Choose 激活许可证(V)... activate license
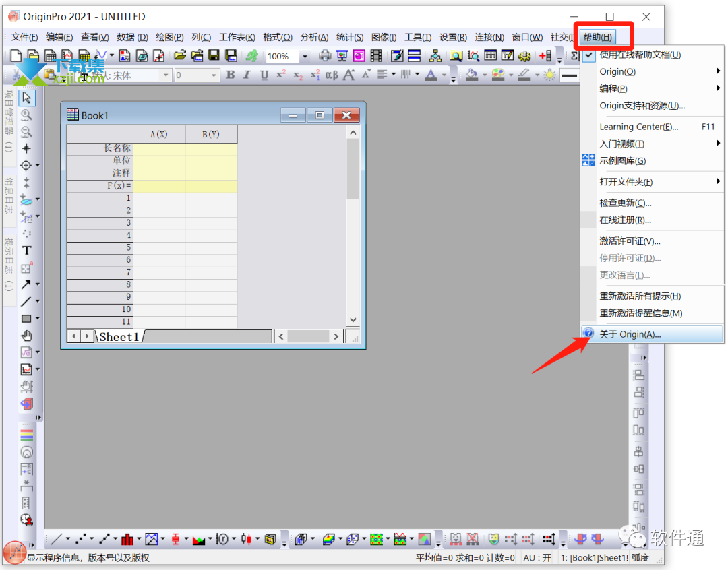728x570 pixels. click(652, 241)
